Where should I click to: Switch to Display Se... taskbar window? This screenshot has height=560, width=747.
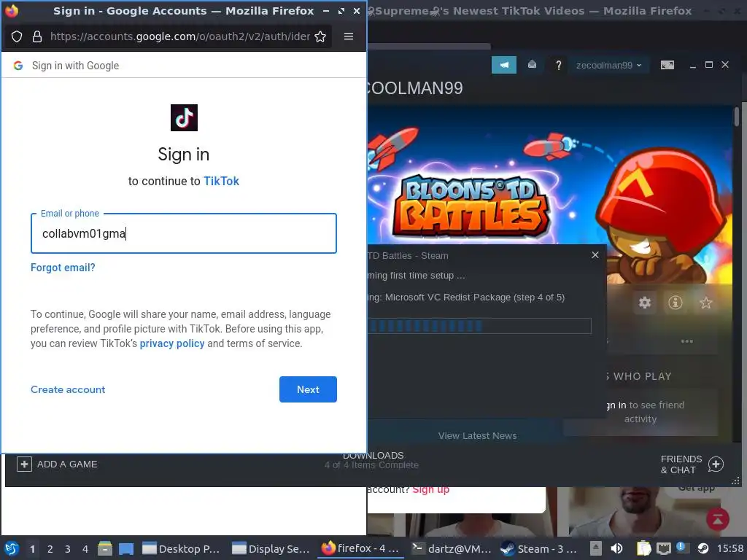pyautogui.click(x=271, y=548)
